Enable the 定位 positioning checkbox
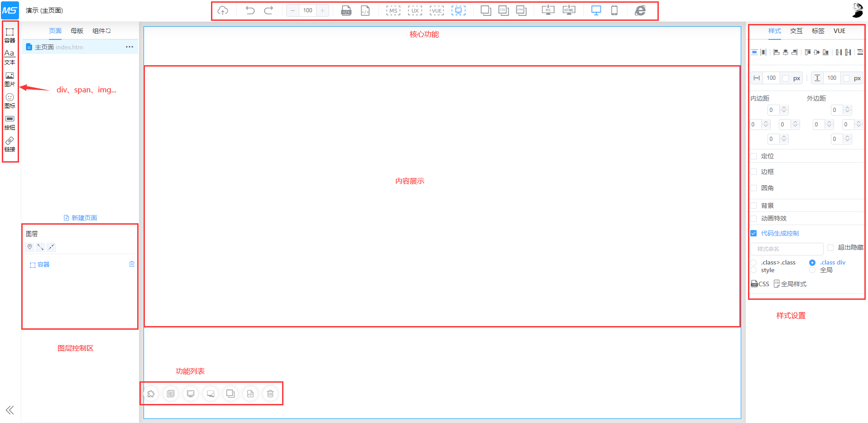Screen dimensions: 868x423 click(x=753, y=156)
